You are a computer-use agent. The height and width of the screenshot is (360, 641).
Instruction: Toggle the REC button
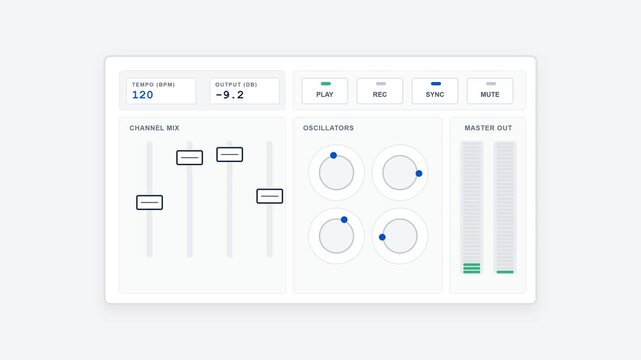click(380, 91)
